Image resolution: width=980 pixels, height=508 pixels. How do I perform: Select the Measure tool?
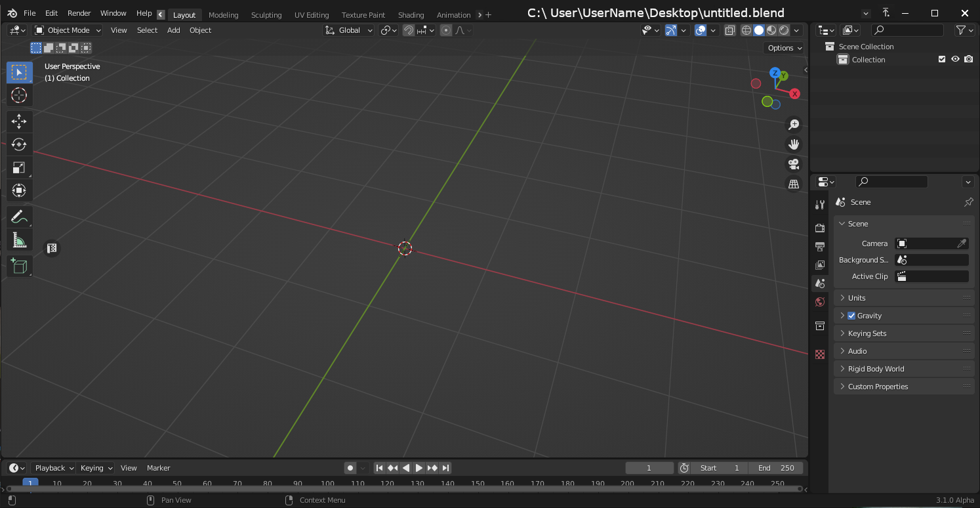coord(19,240)
